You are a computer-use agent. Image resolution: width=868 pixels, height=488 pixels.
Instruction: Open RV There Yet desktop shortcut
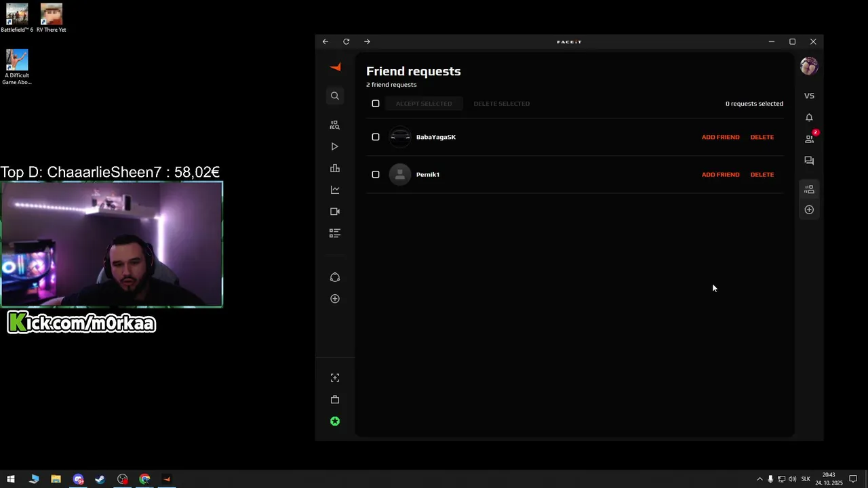pos(52,18)
